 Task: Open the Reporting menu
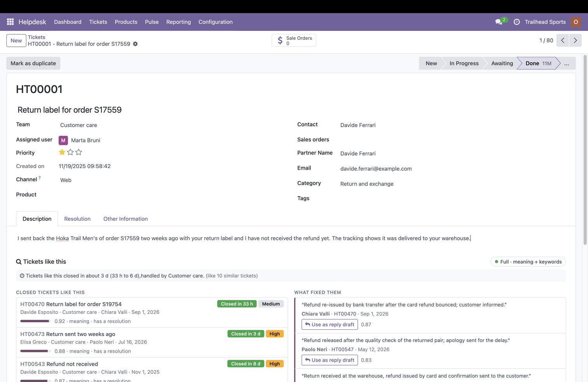178,22
